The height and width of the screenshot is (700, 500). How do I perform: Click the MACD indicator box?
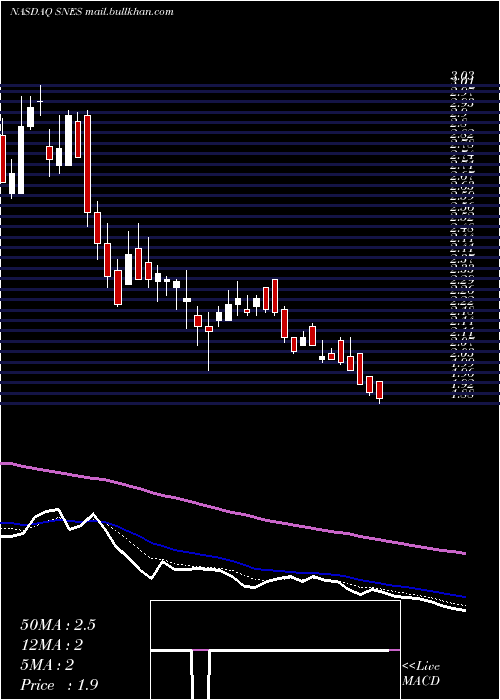275,650
